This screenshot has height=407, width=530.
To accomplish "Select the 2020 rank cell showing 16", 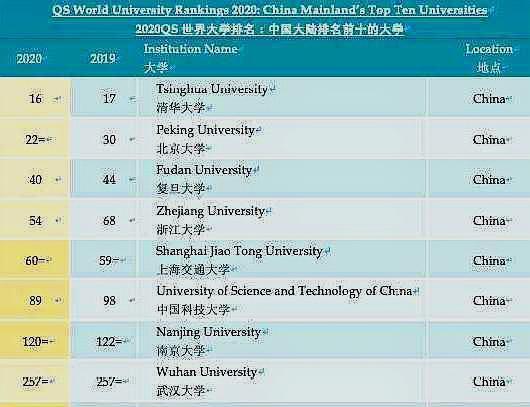I will coord(35,99).
